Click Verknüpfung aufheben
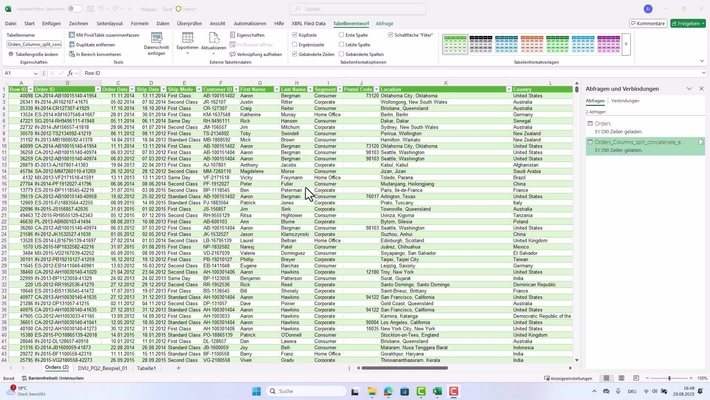The height and width of the screenshot is (400, 710). (256, 54)
